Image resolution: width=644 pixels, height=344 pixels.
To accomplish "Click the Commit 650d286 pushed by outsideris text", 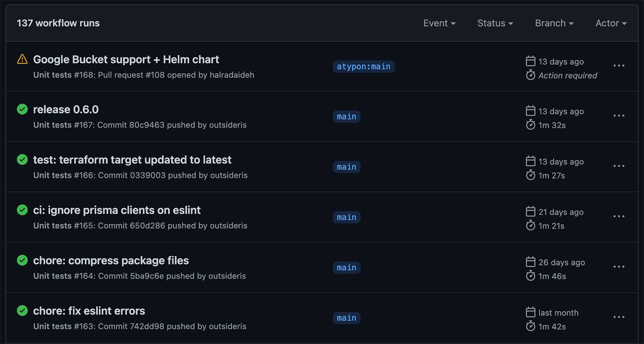I will 173,226.
